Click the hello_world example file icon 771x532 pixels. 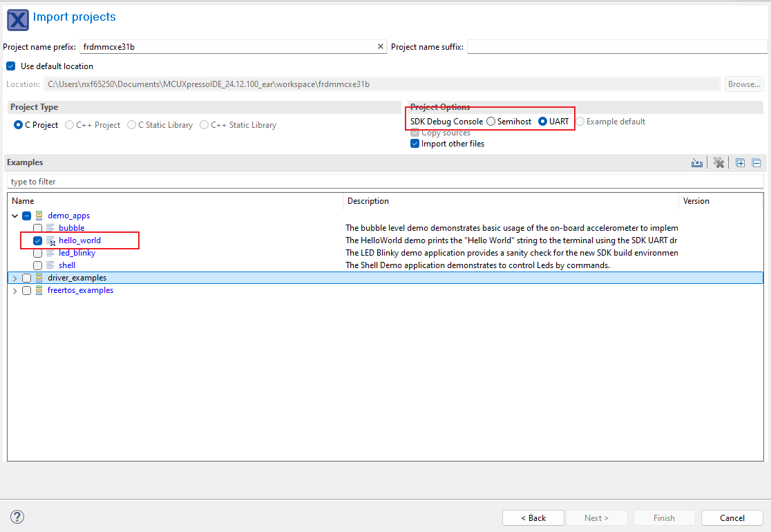tap(50, 240)
